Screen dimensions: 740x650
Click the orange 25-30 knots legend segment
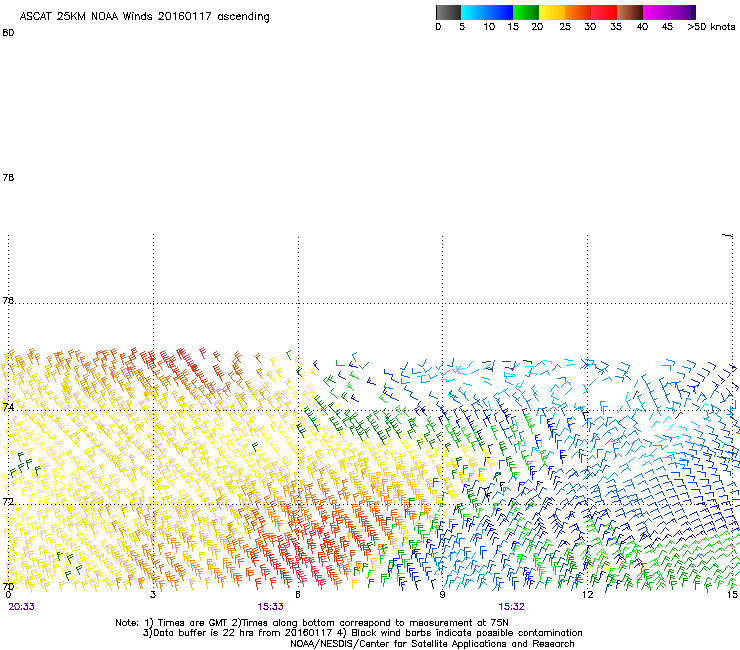click(x=578, y=12)
